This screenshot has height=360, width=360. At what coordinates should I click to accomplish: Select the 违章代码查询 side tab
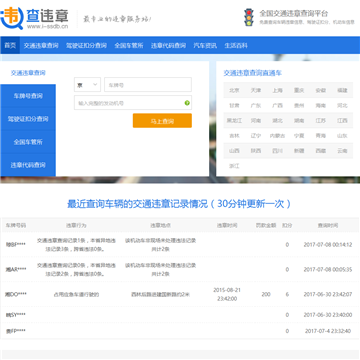28,165
